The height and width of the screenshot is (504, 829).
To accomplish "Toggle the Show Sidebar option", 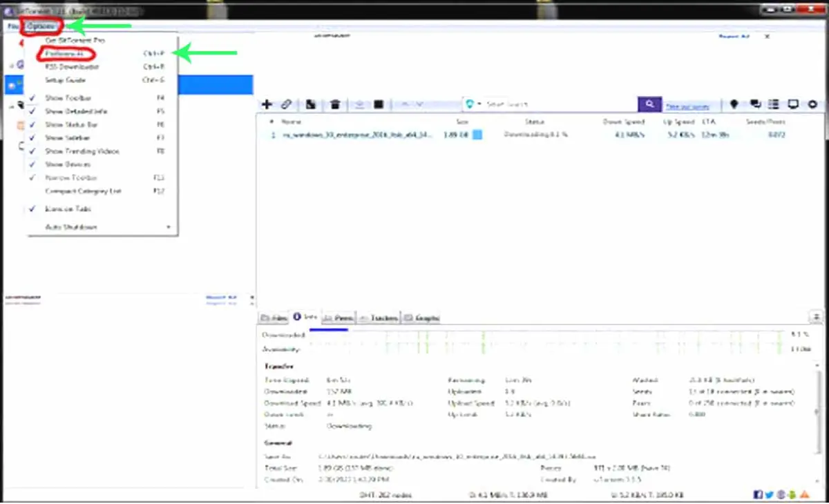I will 102,138.
